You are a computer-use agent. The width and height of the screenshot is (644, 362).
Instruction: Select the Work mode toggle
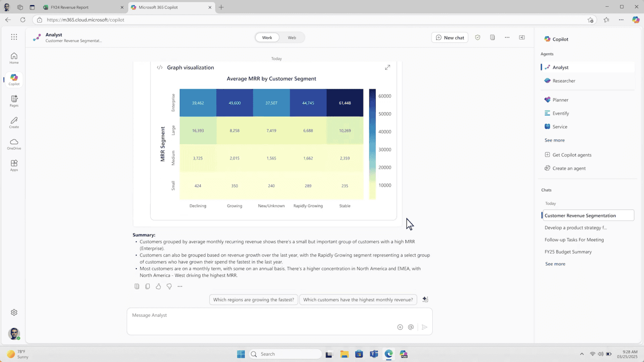267,38
